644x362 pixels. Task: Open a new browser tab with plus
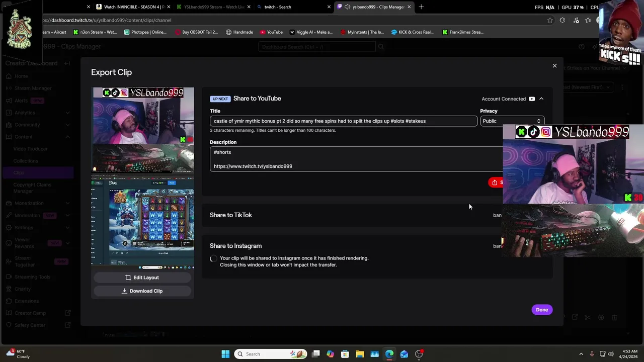point(421,7)
